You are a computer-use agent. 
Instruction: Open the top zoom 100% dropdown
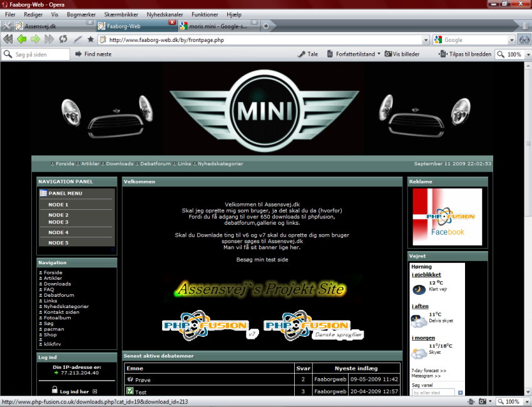[x=528, y=54]
